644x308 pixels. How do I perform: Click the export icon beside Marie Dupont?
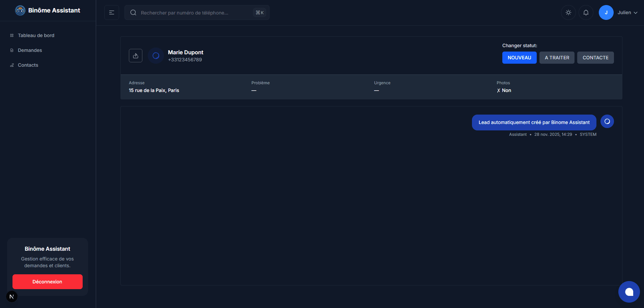[136, 56]
